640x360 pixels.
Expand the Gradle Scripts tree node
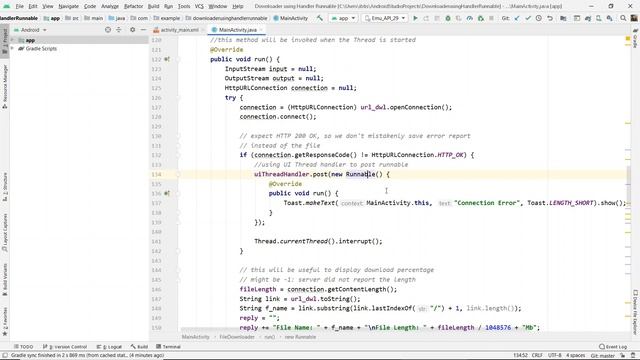pyautogui.click(x=13, y=49)
